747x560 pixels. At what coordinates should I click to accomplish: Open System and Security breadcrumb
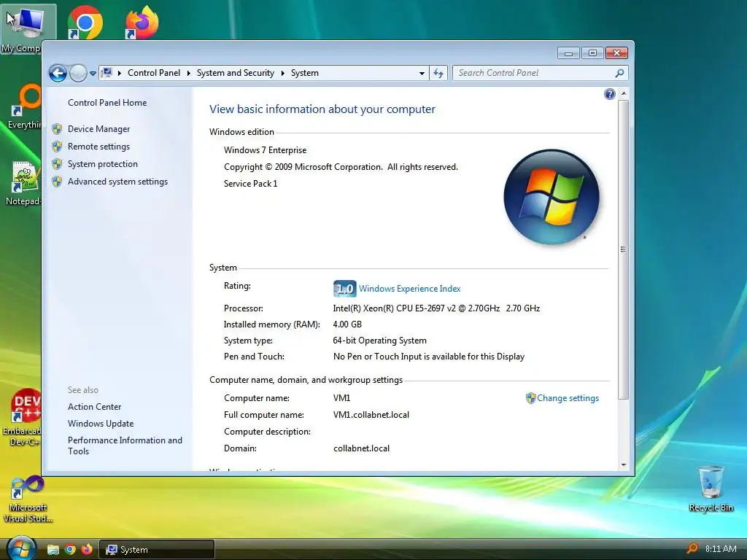[x=236, y=73]
